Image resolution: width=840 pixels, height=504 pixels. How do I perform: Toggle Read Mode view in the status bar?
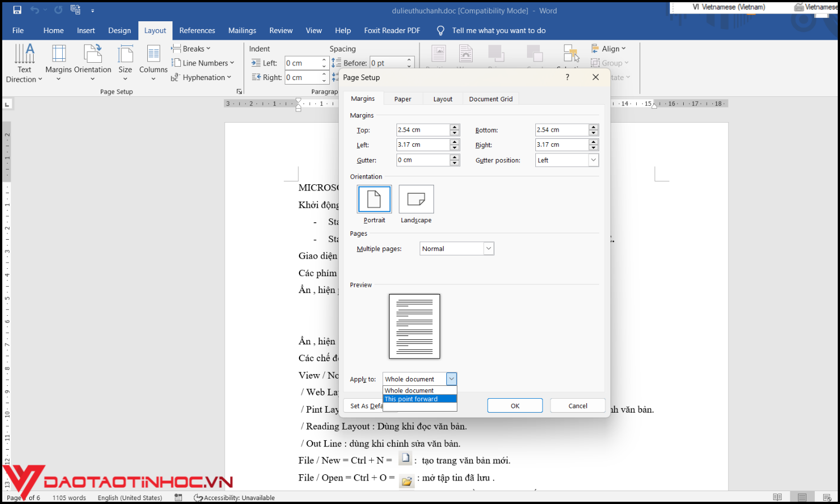(x=777, y=497)
